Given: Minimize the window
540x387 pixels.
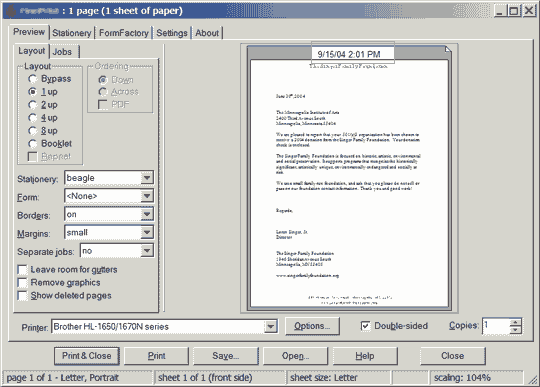Looking at the screenshot, I should coord(500,11).
